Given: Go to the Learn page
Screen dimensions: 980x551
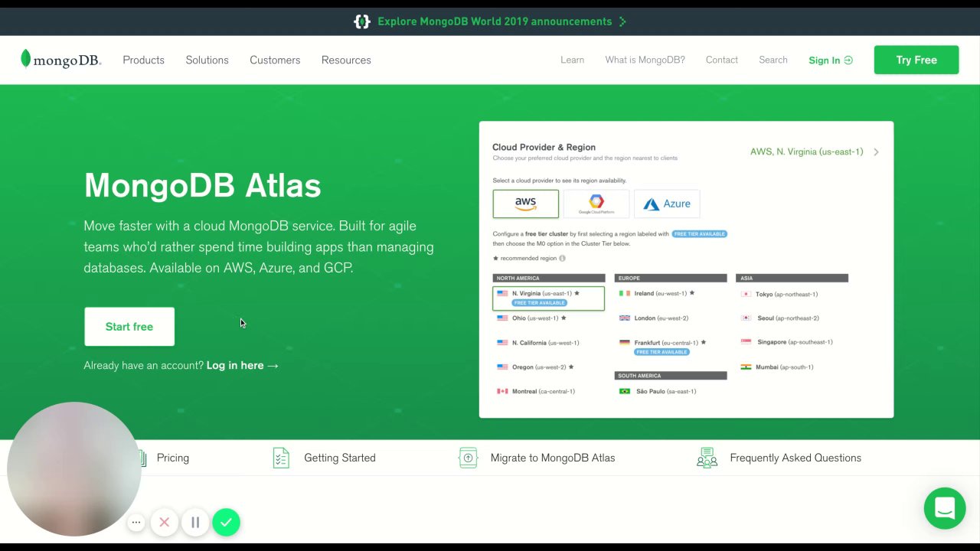Looking at the screenshot, I should tap(572, 60).
